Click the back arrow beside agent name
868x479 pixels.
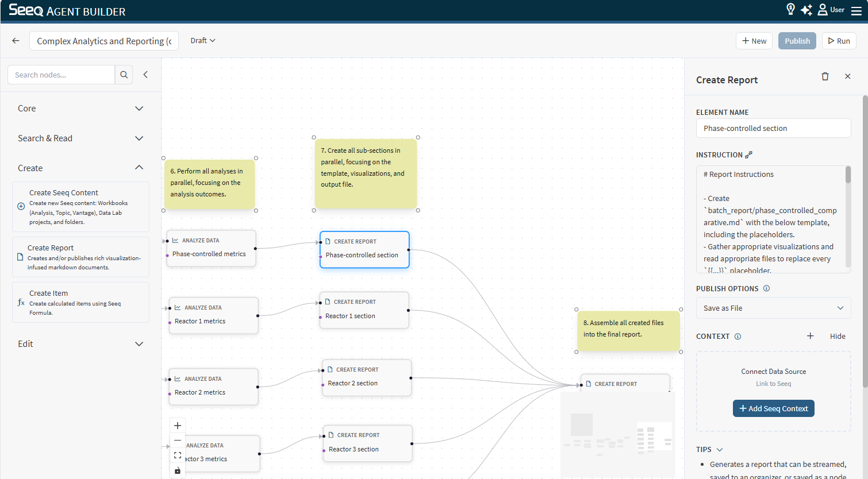(x=16, y=41)
